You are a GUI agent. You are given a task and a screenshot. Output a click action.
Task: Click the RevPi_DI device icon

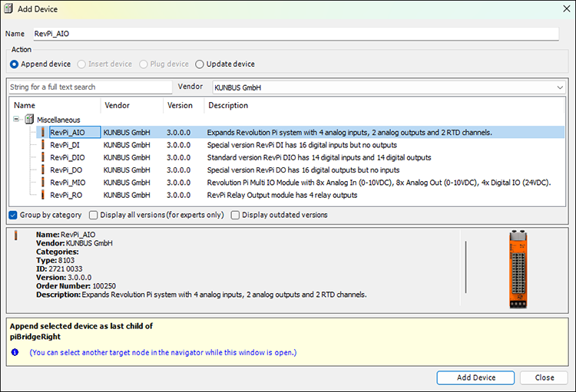[x=42, y=145]
